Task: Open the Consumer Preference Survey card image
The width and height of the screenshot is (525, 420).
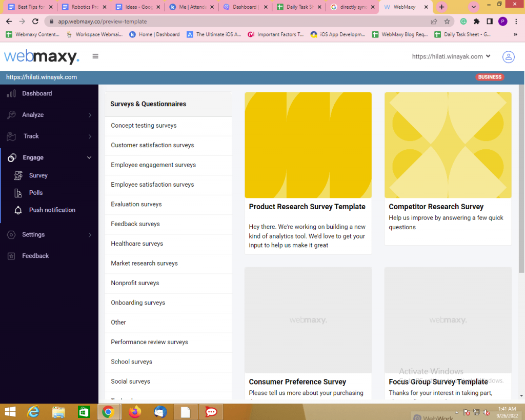Action: [308, 320]
